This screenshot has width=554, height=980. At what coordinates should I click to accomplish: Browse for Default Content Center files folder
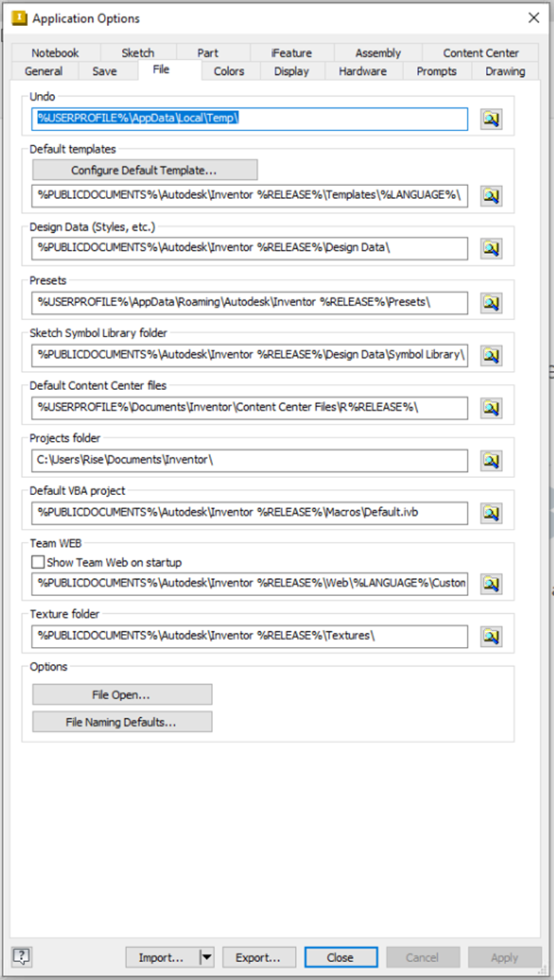(x=491, y=408)
